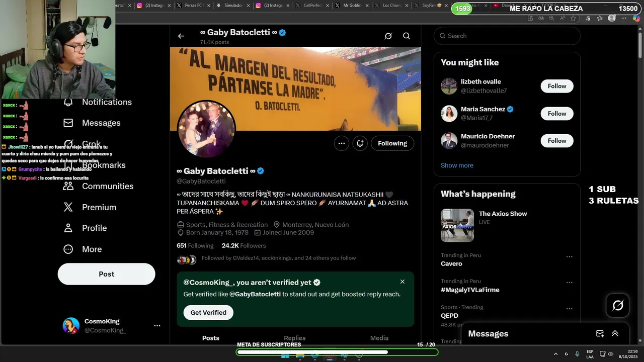
Task: Open Premium in the left sidebar
Action: [90, 207]
